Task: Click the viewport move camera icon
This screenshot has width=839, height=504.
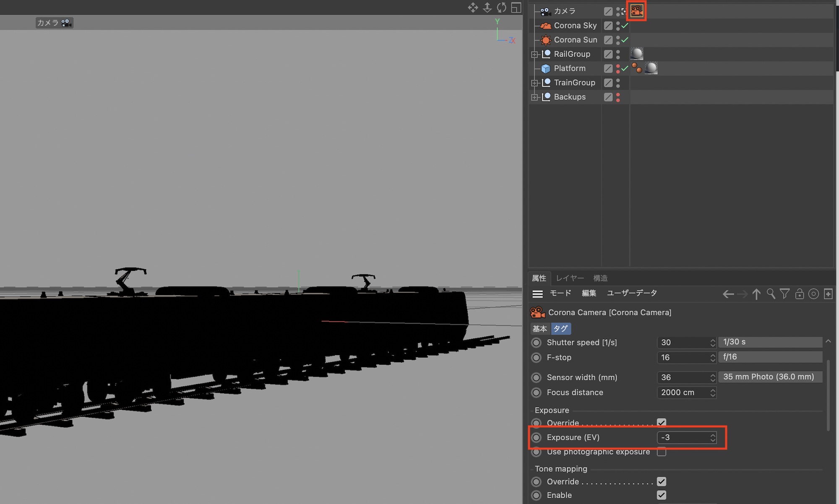Action: coord(473,8)
